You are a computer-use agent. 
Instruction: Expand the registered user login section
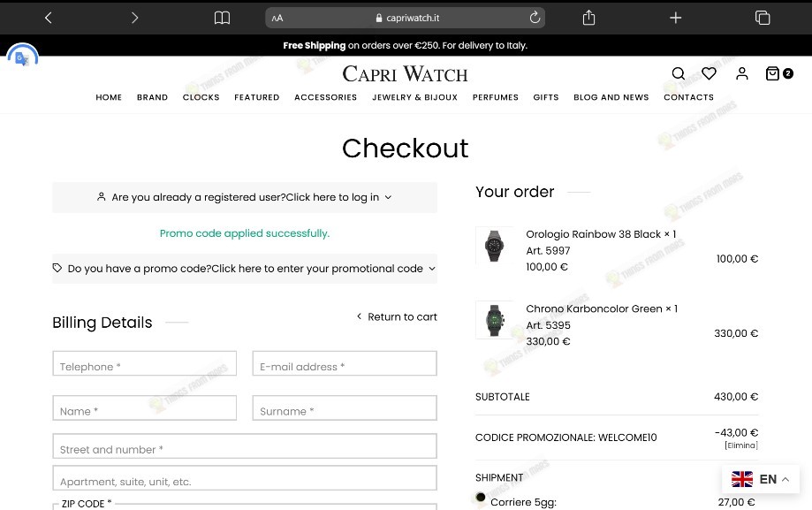pyautogui.click(x=245, y=197)
